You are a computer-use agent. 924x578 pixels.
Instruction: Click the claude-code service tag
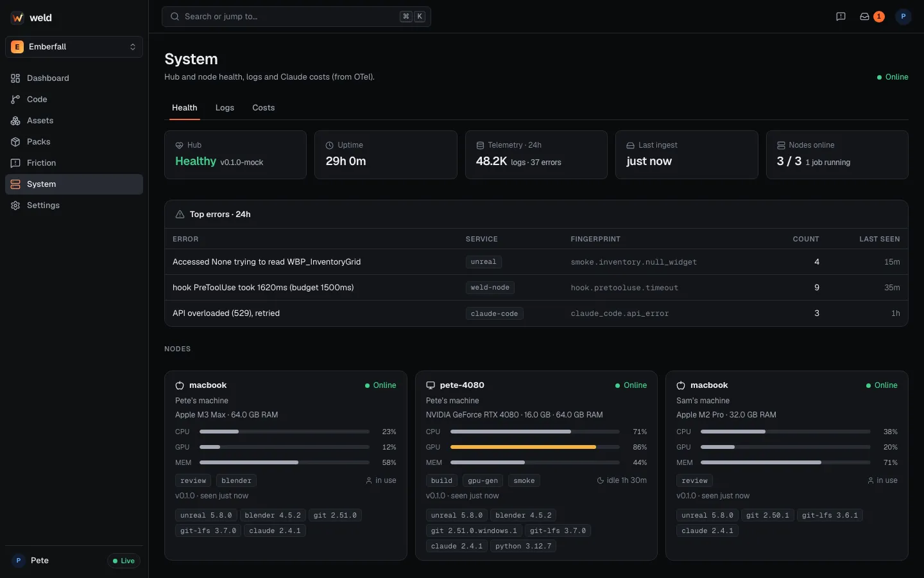(494, 313)
